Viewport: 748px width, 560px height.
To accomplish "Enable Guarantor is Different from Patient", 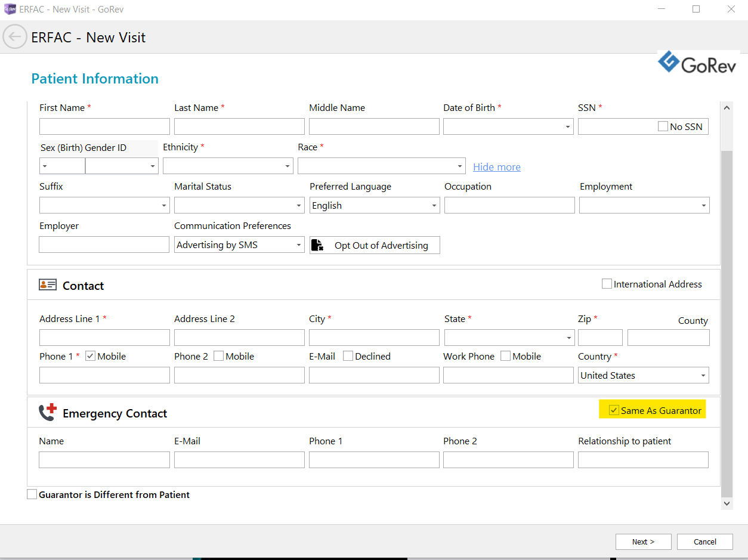I will click(32, 494).
